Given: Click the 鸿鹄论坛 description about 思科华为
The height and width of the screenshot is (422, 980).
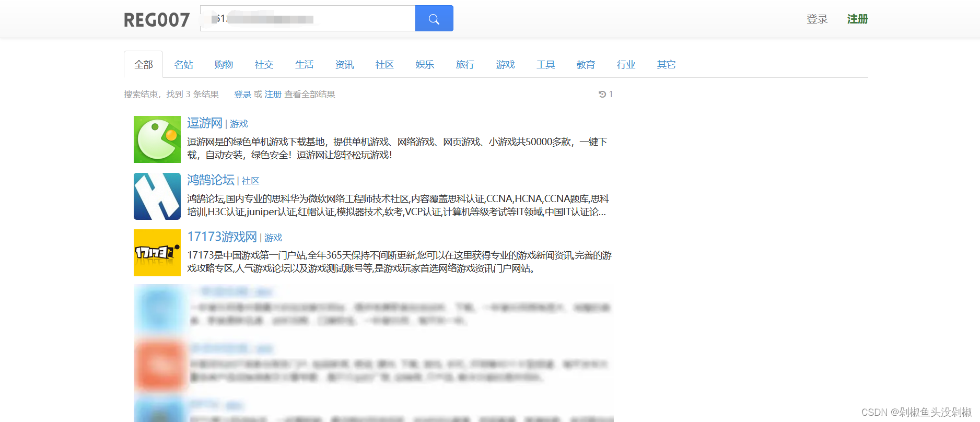Looking at the screenshot, I should (x=398, y=205).
